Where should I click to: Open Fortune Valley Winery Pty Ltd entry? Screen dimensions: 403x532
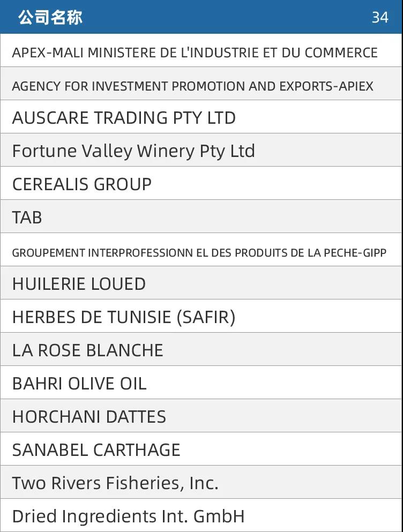tap(202, 150)
